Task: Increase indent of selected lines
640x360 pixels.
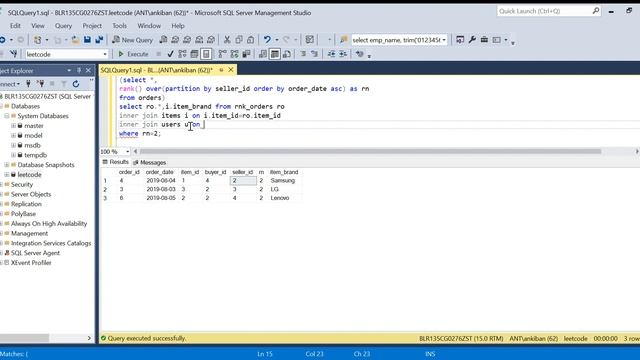Action: (x=343, y=54)
